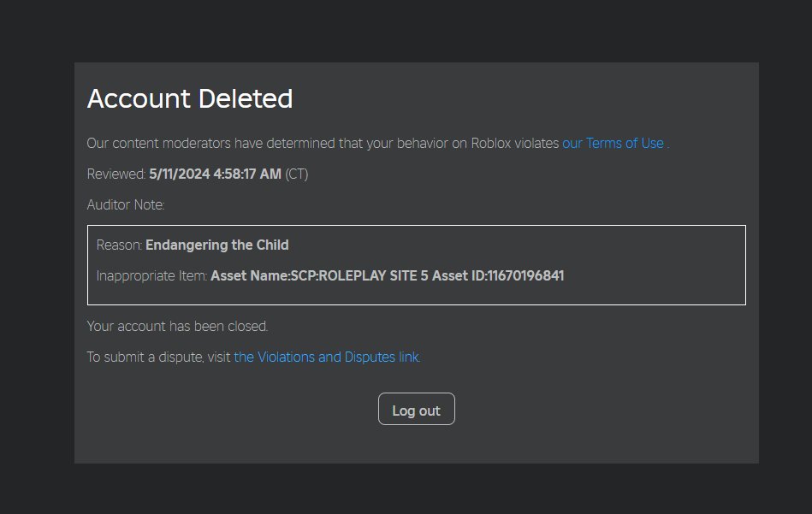Click the asset name 'SCP:ROLEPLAY SITE 5' text
This screenshot has width=812, height=514.
(x=359, y=276)
